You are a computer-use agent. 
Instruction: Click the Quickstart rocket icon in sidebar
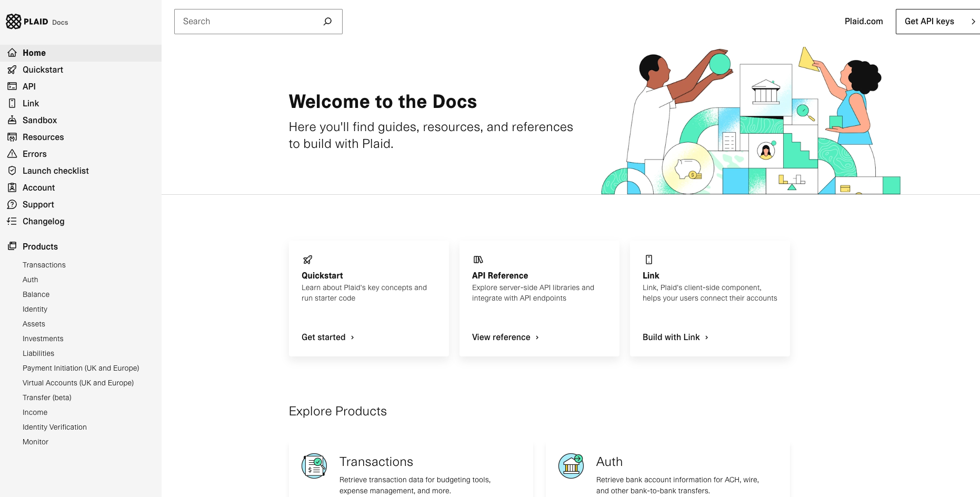(x=12, y=69)
